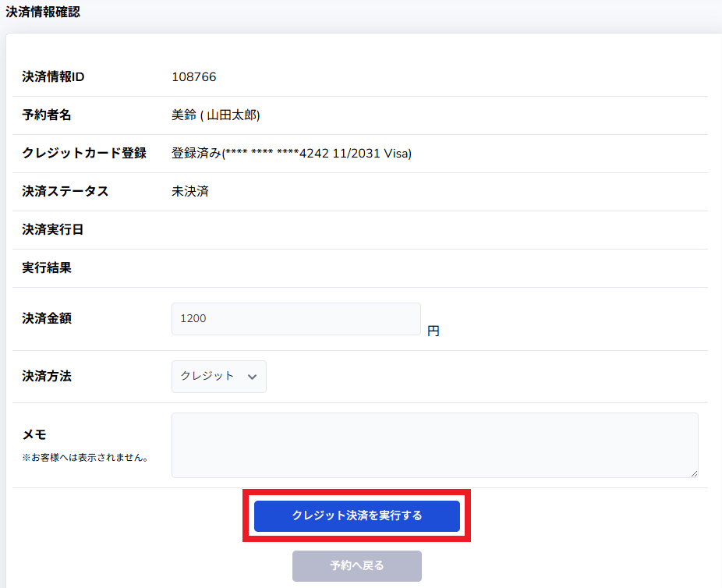Click the chevron arrow in the クレジット selector
Viewport: 722px width, 588px height.
click(252, 377)
